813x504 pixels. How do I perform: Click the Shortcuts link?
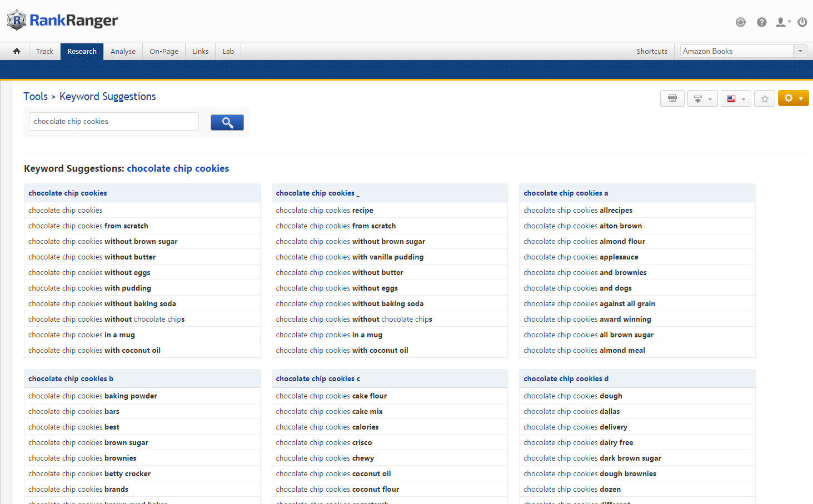click(651, 51)
